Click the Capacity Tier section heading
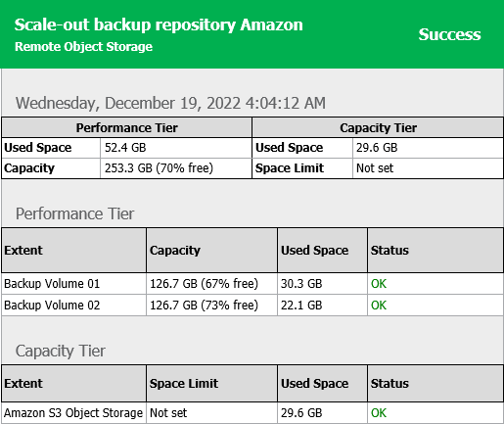The height and width of the screenshot is (424, 504). (x=61, y=351)
